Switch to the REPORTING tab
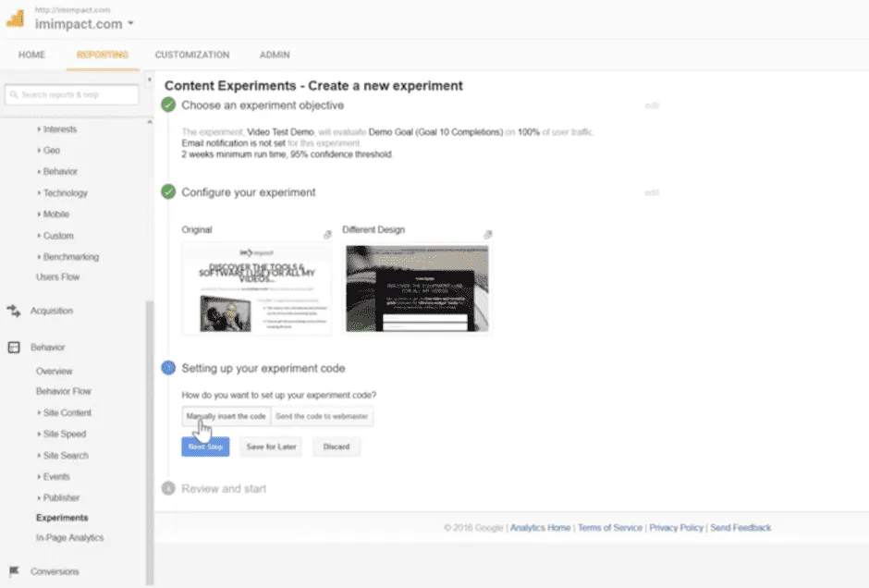Viewport: 869px width, 588px height. 103,55
